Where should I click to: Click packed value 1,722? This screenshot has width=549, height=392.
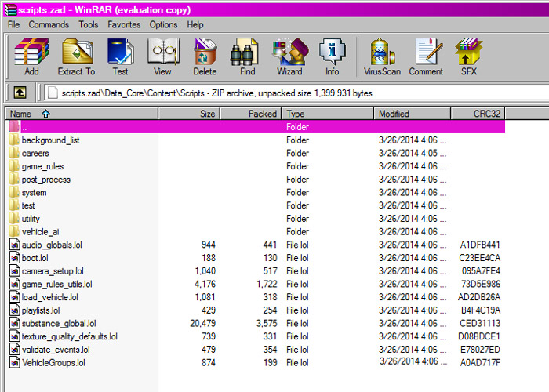267,284
